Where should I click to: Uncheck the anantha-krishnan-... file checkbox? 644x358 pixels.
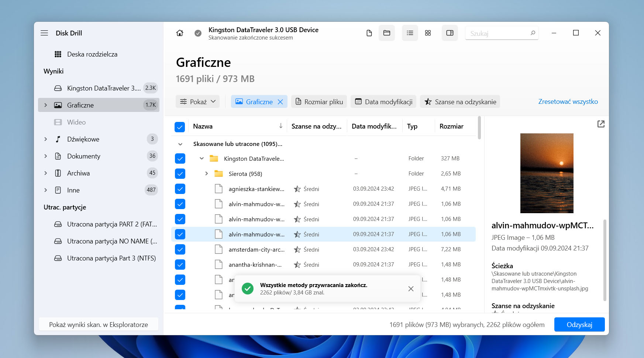click(180, 265)
